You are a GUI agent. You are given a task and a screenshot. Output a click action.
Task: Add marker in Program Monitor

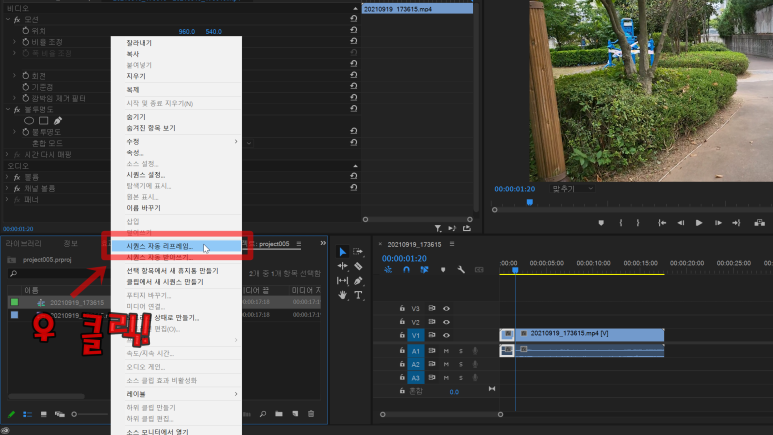pos(601,223)
